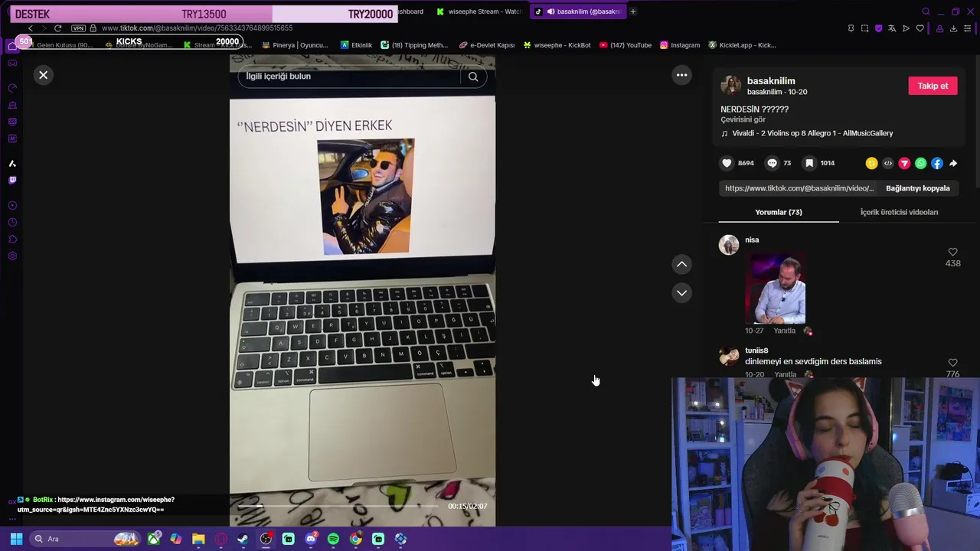Click the heart icon in browser toolbar
980x551 pixels.
[x=920, y=28]
